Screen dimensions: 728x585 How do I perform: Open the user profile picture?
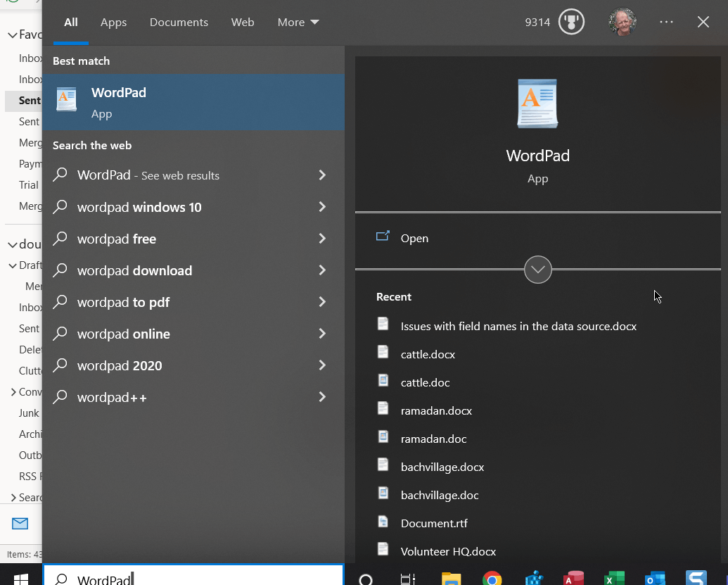[x=622, y=22]
